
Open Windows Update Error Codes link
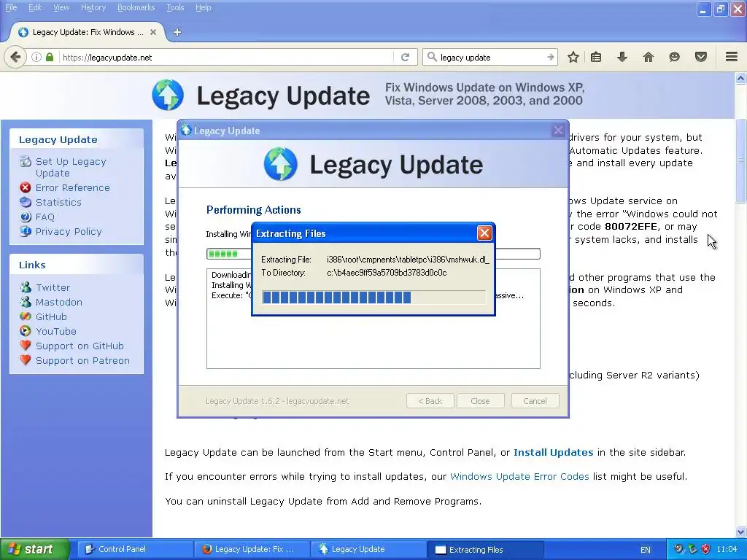(519, 477)
